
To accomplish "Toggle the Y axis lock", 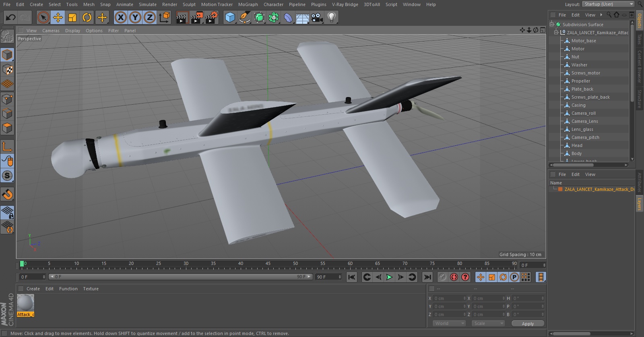I will [135, 17].
